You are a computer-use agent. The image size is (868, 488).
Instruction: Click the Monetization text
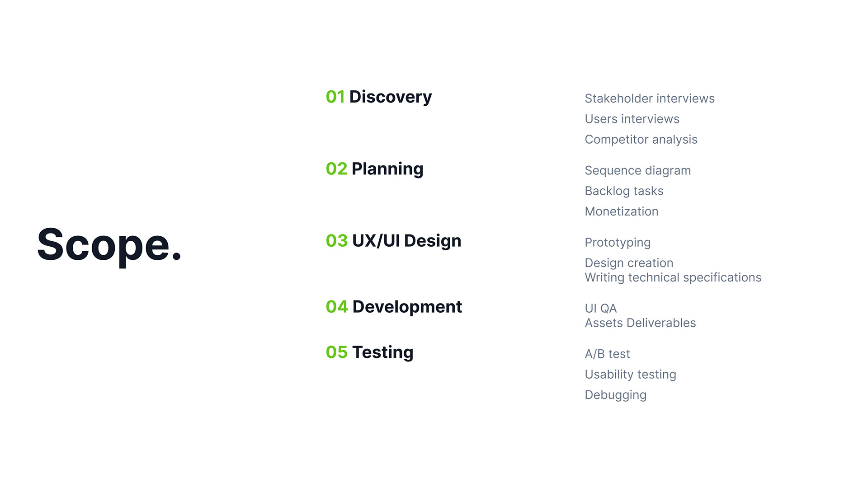click(621, 211)
